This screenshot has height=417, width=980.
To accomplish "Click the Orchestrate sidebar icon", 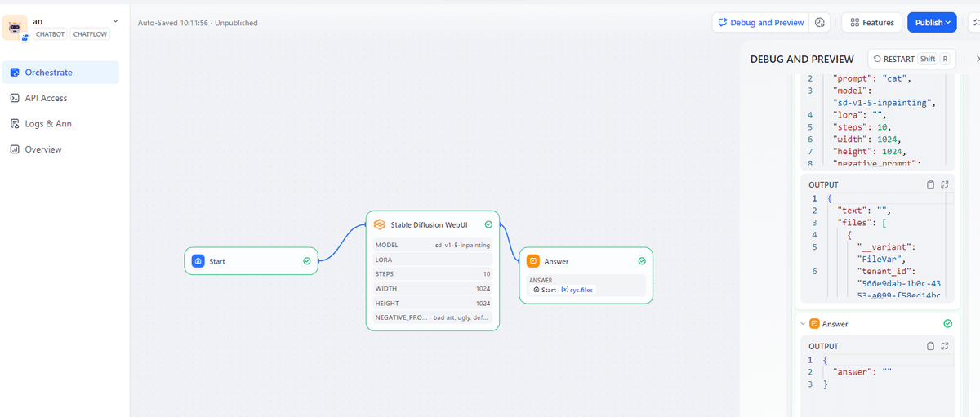I will tap(15, 73).
